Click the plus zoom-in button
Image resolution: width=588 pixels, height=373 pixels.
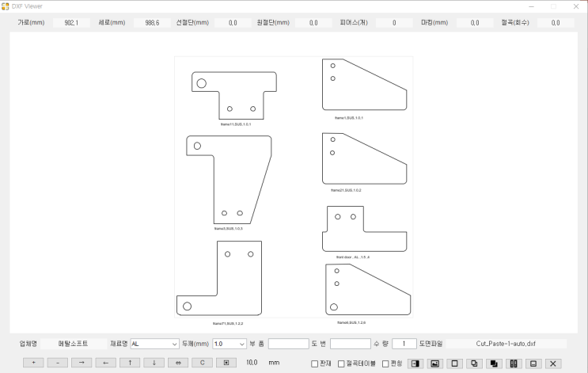[x=33, y=363]
